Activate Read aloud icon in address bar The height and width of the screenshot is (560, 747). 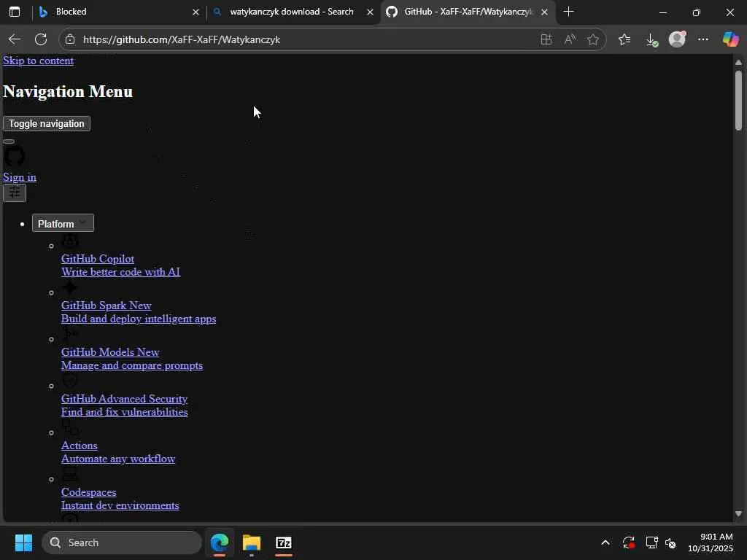pyautogui.click(x=570, y=39)
